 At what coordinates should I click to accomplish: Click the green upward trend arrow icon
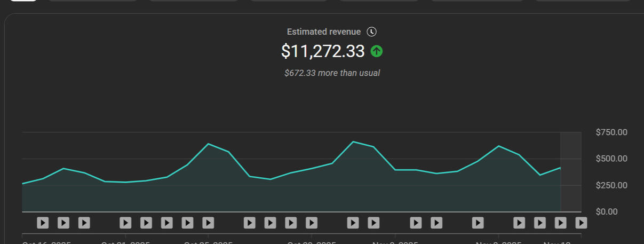click(377, 51)
